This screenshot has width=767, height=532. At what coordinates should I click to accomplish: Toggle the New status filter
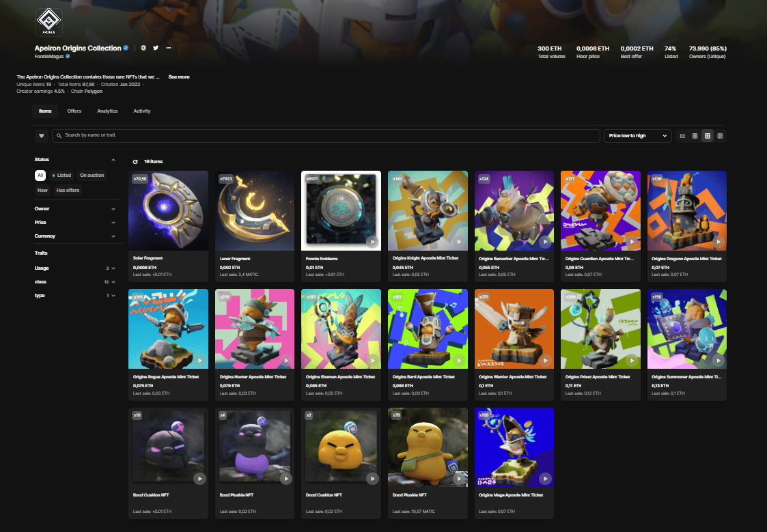click(42, 191)
